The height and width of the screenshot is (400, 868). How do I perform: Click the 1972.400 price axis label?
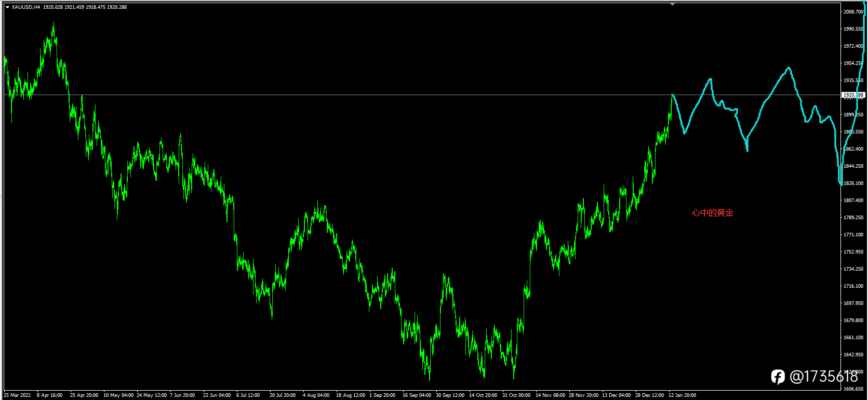pos(853,46)
